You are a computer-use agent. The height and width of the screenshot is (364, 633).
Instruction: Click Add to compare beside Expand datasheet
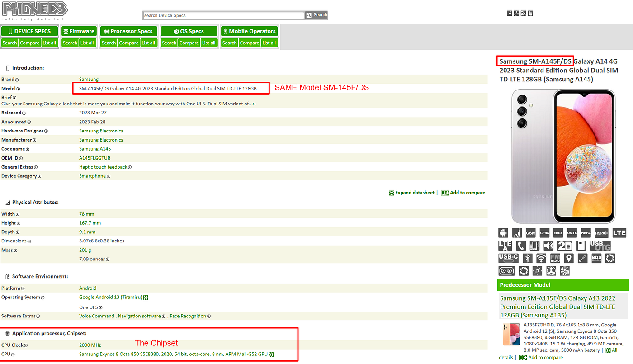(463, 193)
